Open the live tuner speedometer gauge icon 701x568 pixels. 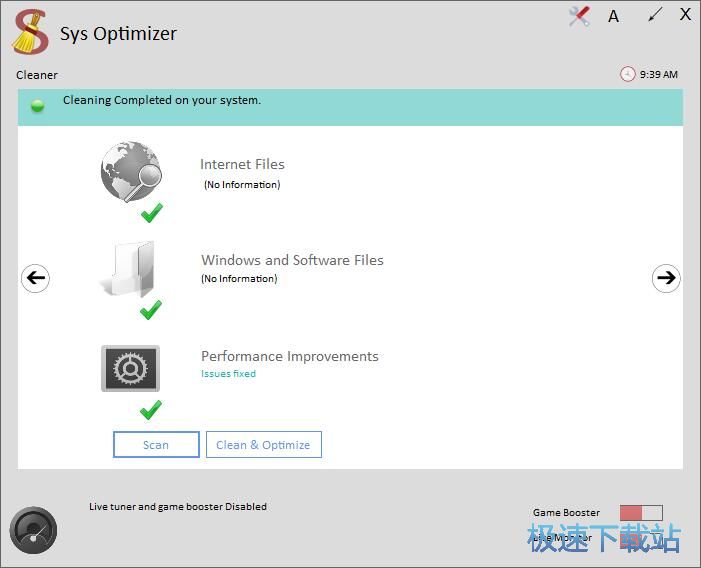click(33, 530)
